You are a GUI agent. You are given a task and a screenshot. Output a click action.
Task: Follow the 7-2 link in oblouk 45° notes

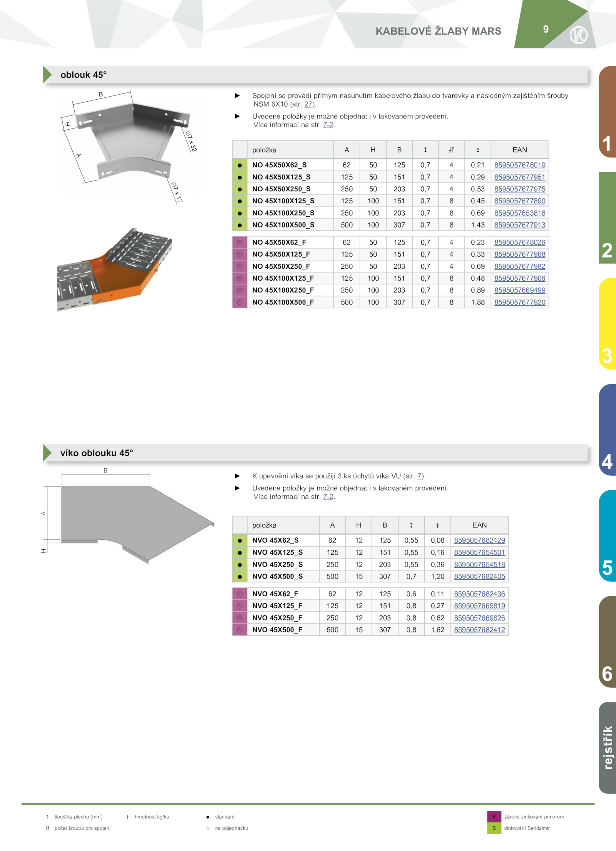coord(328,125)
